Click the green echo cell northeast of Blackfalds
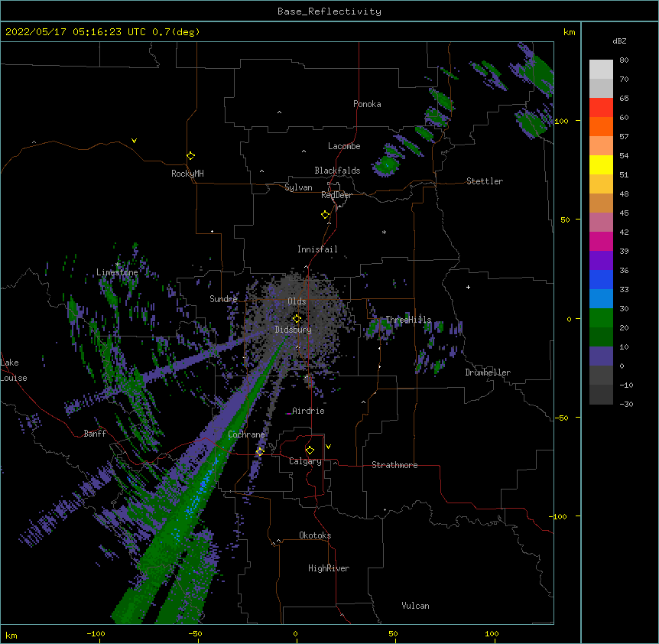659x644 pixels. coord(386,164)
